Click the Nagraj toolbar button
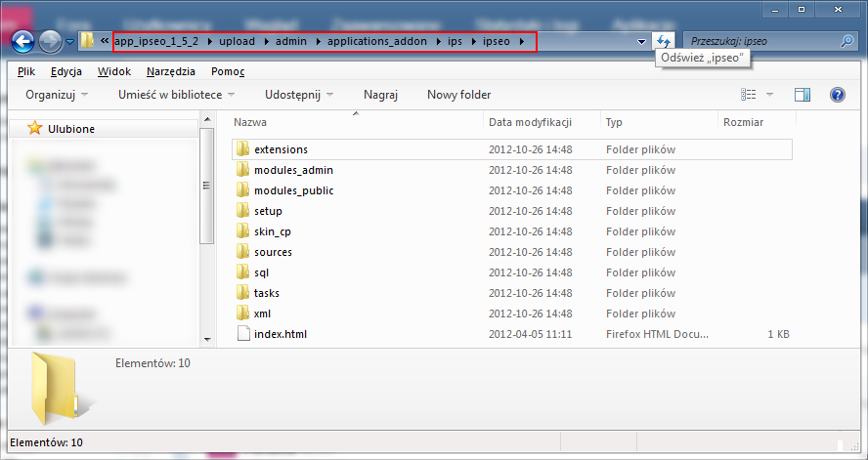This screenshot has height=460, width=868. 381,95
